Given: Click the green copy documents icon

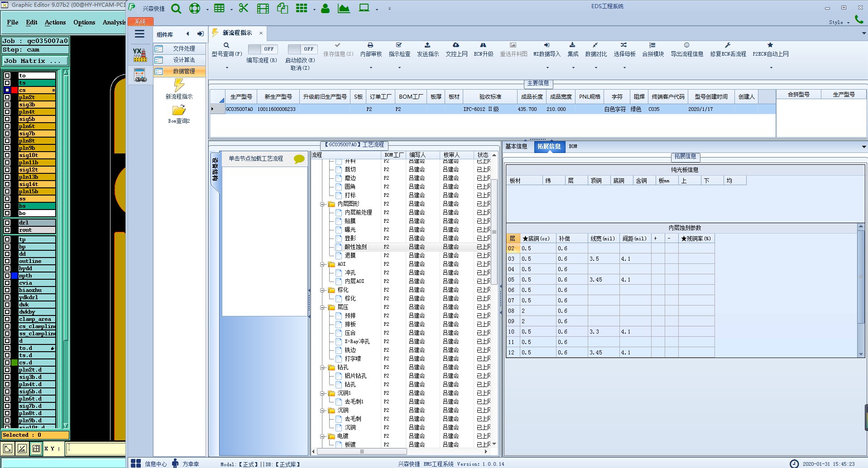Looking at the screenshot, I should click(283, 9).
